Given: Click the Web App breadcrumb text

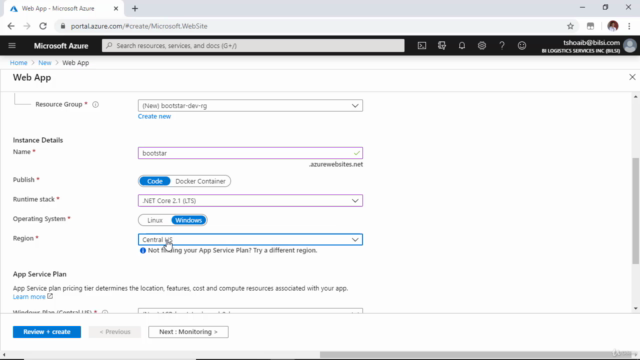Looking at the screenshot, I should pos(76,63).
